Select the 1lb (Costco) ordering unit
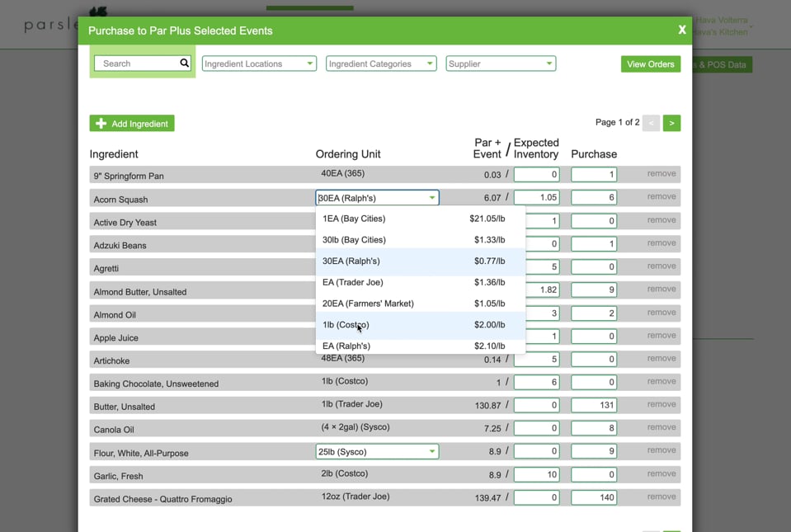 [363, 326]
